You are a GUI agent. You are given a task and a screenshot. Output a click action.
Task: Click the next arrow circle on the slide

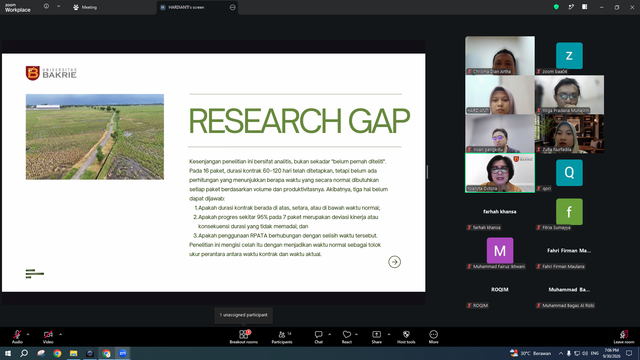(x=394, y=262)
